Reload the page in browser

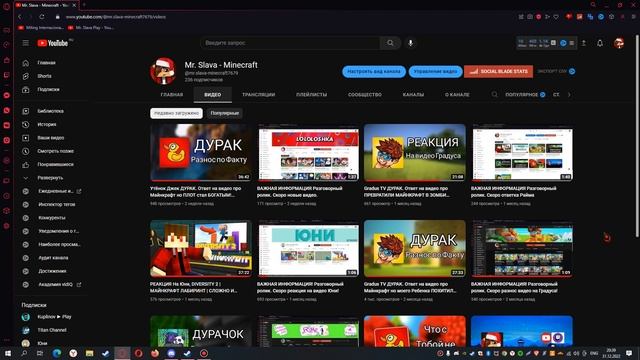[42, 17]
